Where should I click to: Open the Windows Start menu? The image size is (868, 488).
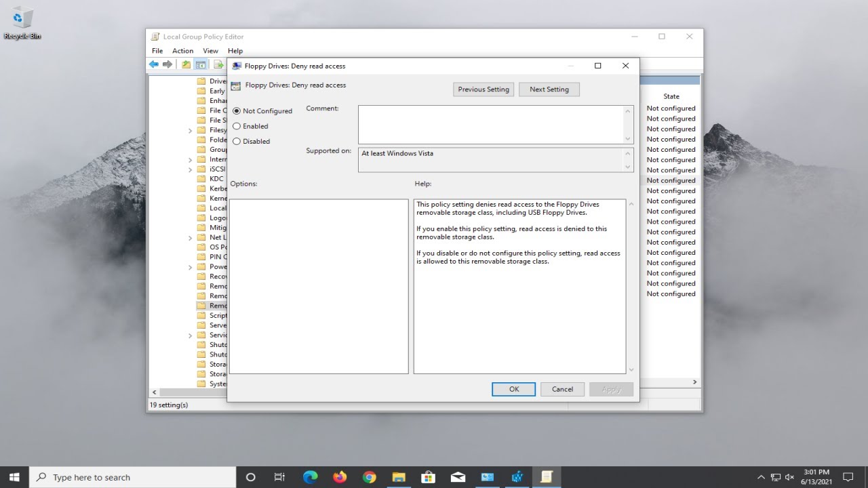pyautogui.click(x=14, y=477)
